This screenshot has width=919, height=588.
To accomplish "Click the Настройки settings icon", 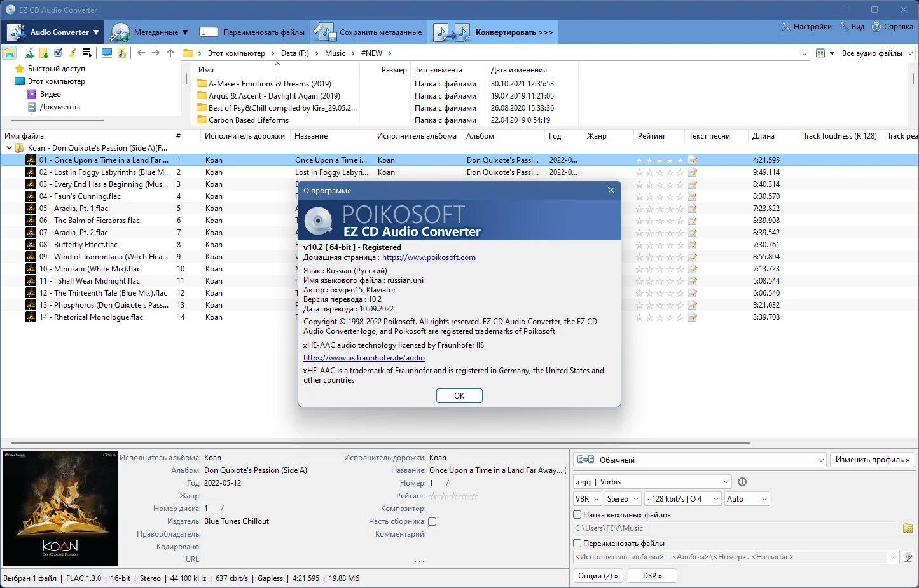I will pyautogui.click(x=786, y=27).
